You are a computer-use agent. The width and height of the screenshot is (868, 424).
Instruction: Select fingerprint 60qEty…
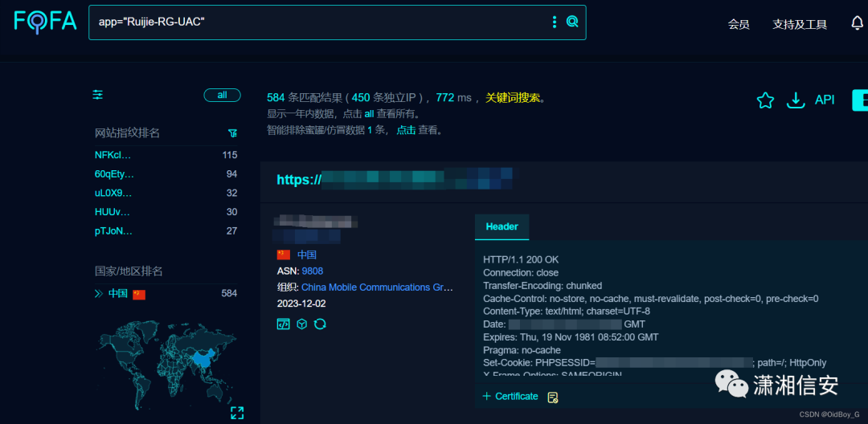click(x=114, y=173)
